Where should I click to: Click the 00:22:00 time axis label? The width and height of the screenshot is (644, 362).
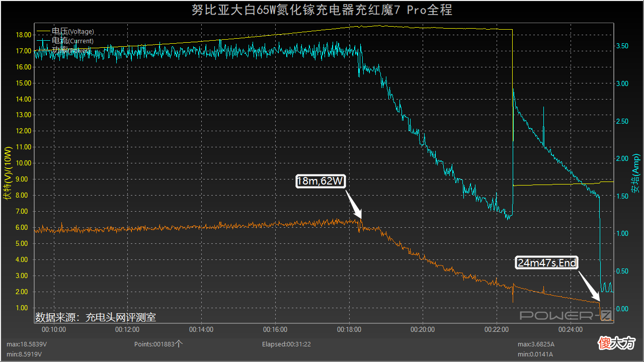point(497,330)
